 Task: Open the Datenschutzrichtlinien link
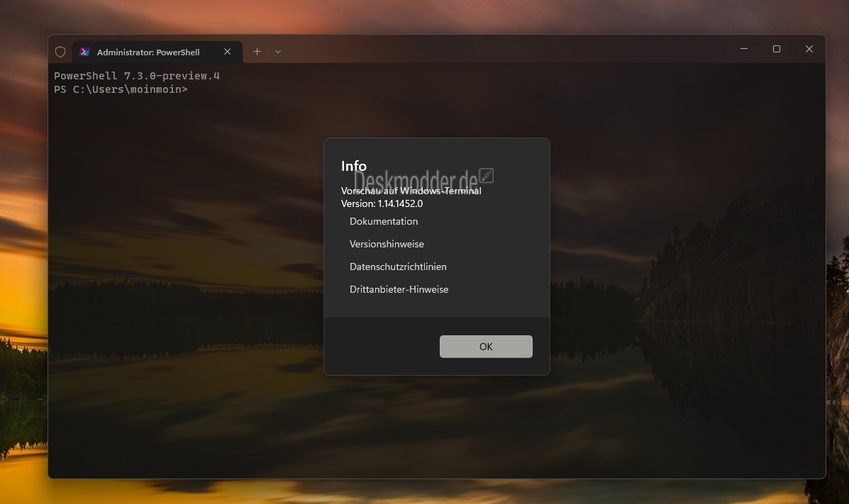398,267
